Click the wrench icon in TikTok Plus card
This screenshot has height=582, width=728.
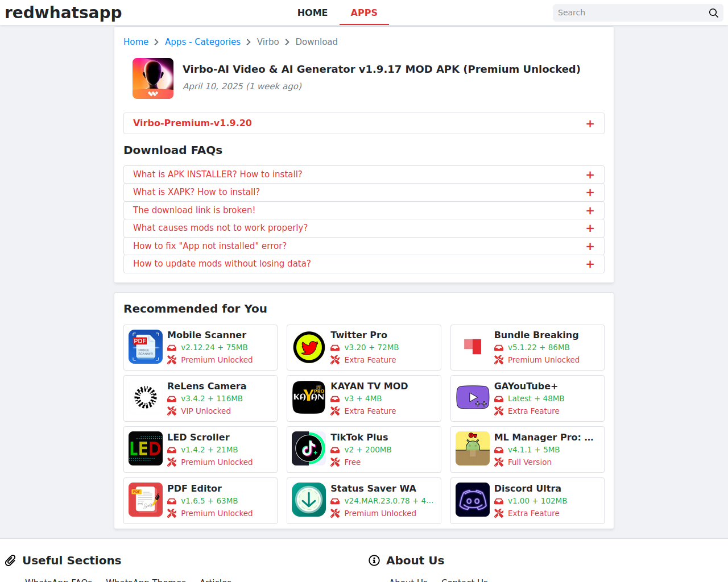coord(335,462)
